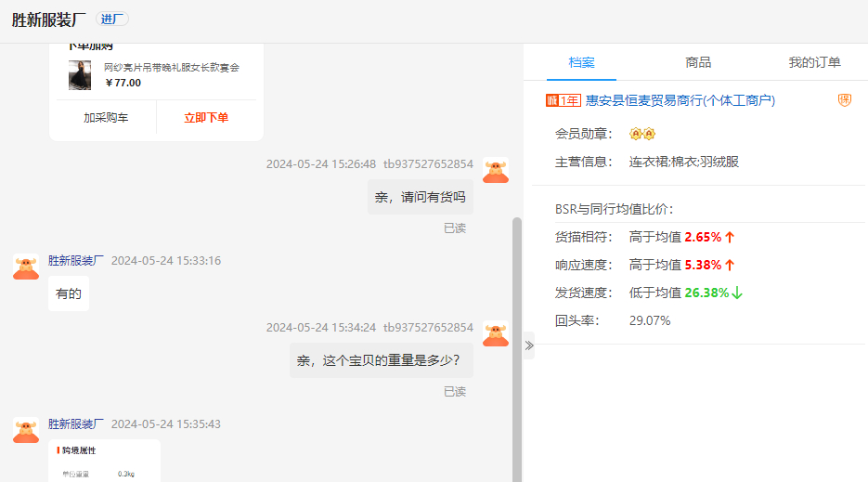This screenshot has height=482, width=868.
Task: Click the 进厂 badge beside shop name
Action: click(x=112, y=19)
